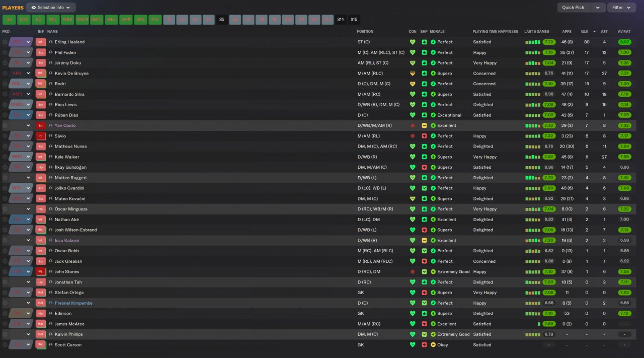Toggle picked circle for Phil Foden
Viewport: 644px width, 358px height.
click(5, 52)
